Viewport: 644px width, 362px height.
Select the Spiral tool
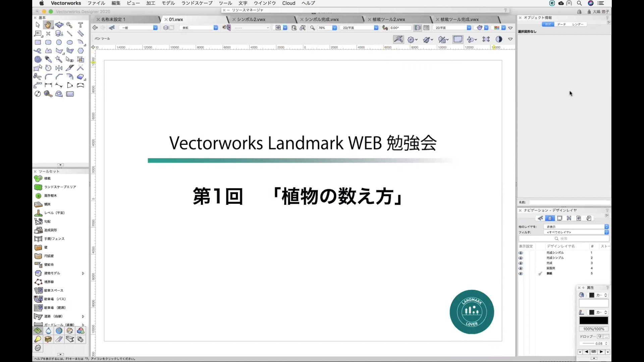(x=38, y=60)
